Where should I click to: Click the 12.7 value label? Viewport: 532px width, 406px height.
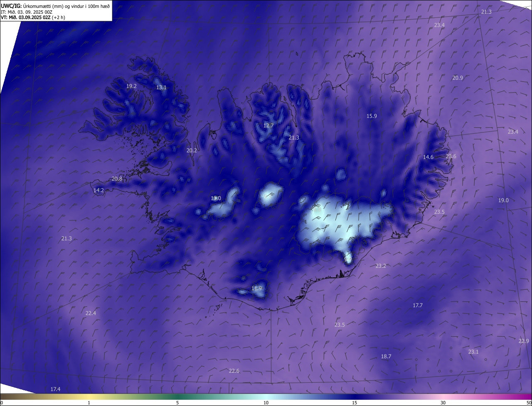pos(268,126)
